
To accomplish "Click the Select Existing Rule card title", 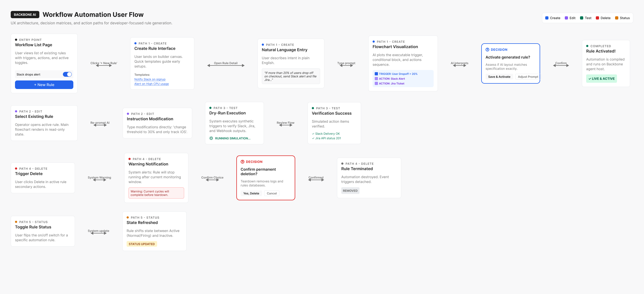I will click(34, 117).
